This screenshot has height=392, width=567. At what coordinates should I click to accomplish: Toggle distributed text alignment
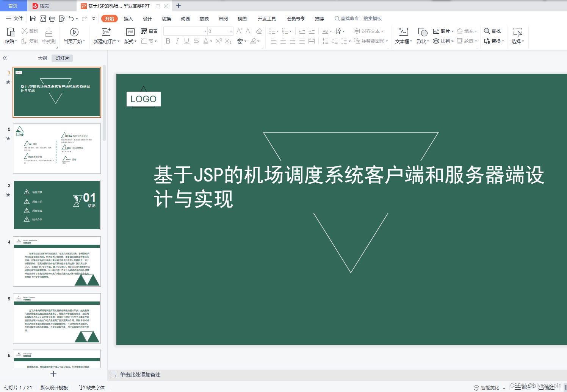312,41
